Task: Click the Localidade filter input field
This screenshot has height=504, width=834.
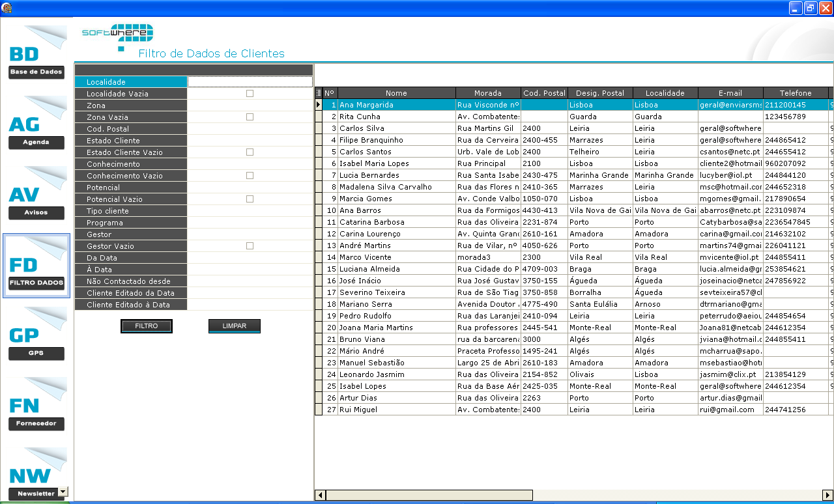Action: (x=250, y=82)
